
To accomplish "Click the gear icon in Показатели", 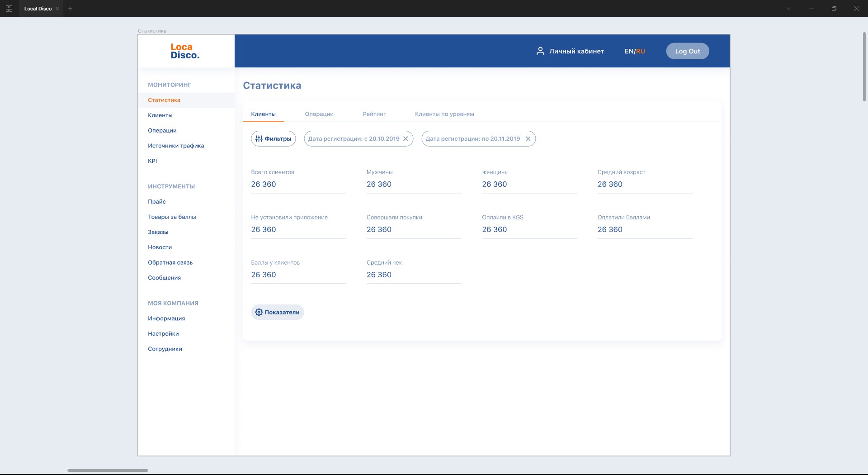I will coord(259,312).
